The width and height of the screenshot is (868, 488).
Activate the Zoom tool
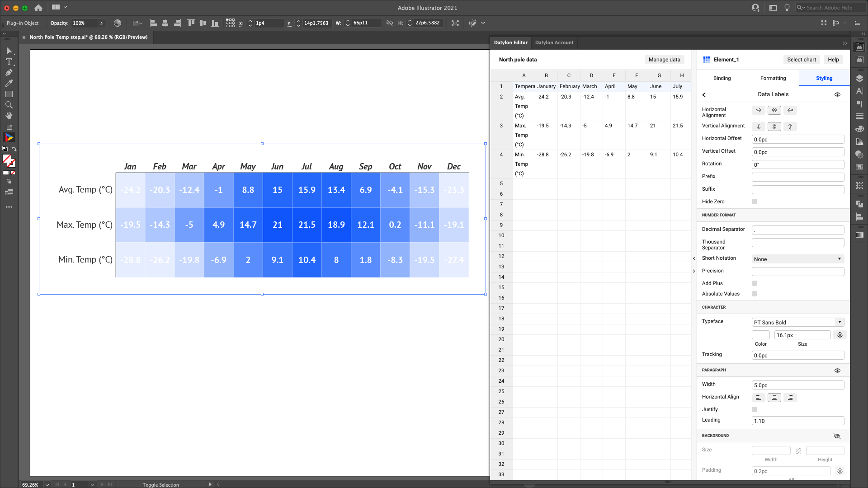(9, 105)
